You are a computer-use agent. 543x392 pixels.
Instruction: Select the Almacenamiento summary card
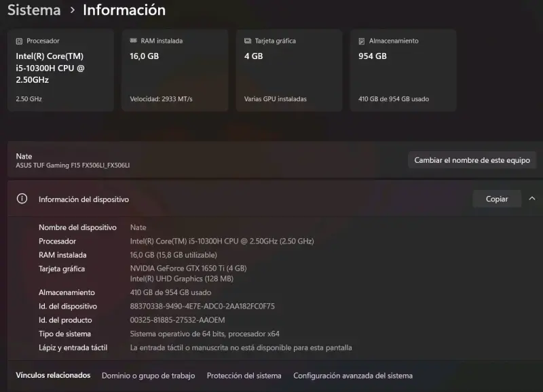[403, 71]
